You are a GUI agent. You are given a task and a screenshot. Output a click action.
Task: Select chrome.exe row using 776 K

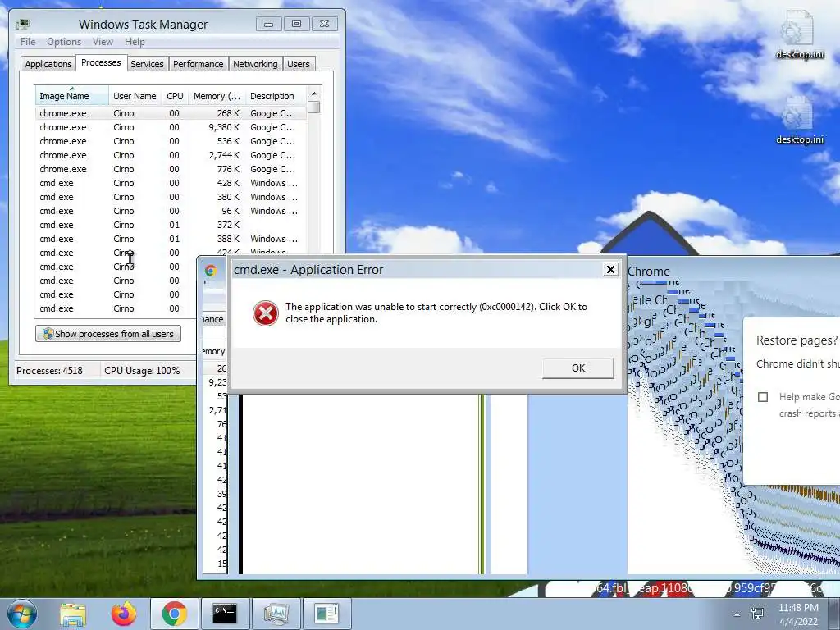pyautogui.click(x=171, y=169)
